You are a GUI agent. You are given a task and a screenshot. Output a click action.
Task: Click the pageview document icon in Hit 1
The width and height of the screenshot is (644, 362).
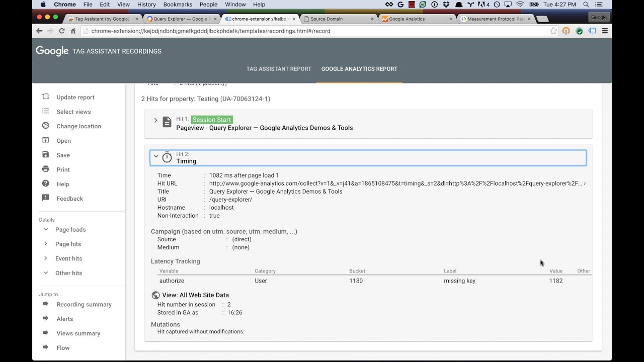pyautogui.click(x=167, y=122)
